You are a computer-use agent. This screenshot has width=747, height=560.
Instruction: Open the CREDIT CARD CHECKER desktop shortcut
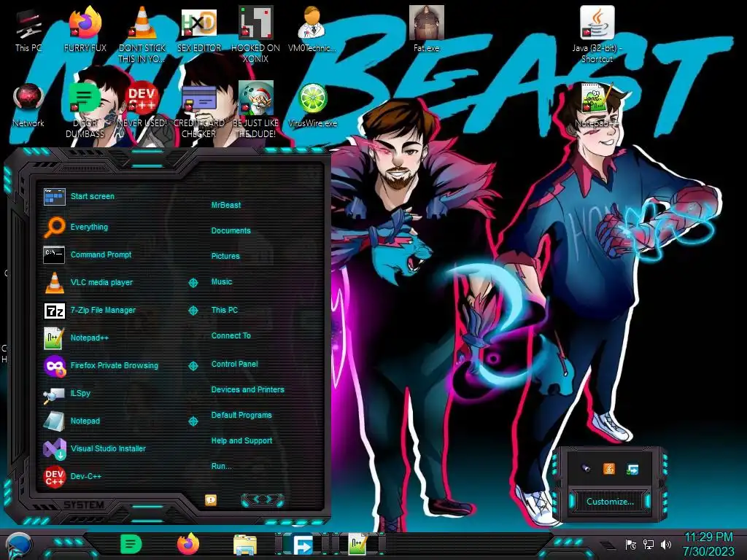pyautogui.click(x=199, y=111)
